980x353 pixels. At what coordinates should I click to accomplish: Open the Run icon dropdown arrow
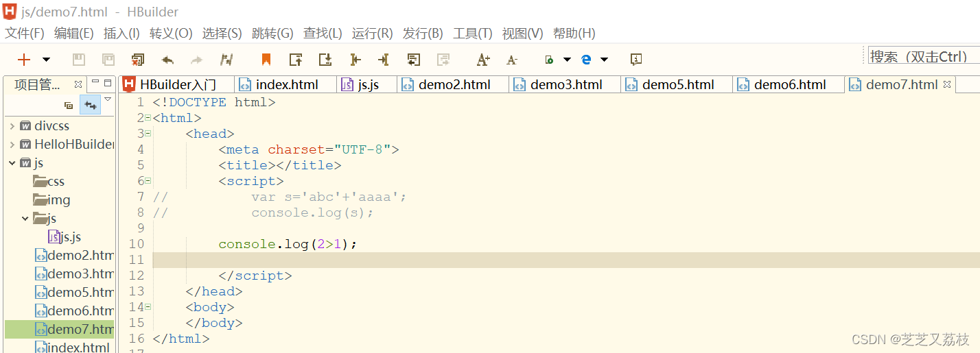[567, 60]
